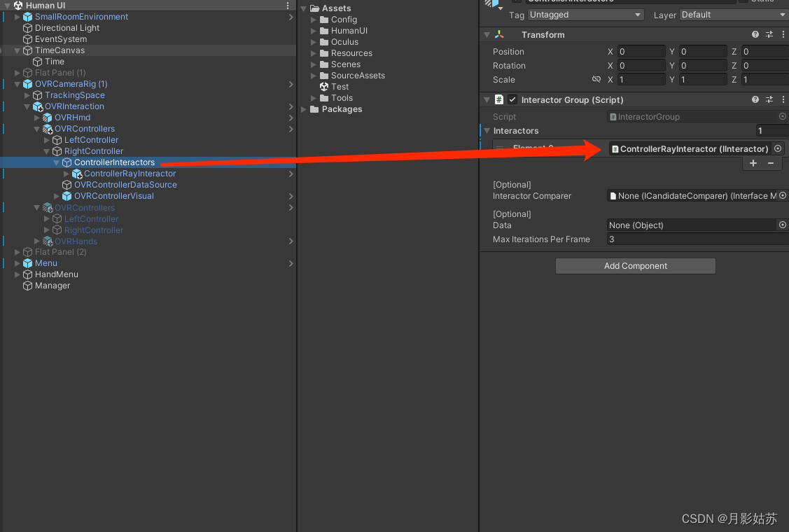
Task: Click the ControllerRayInteractor element object picker
Action: (x=777, y=148)
